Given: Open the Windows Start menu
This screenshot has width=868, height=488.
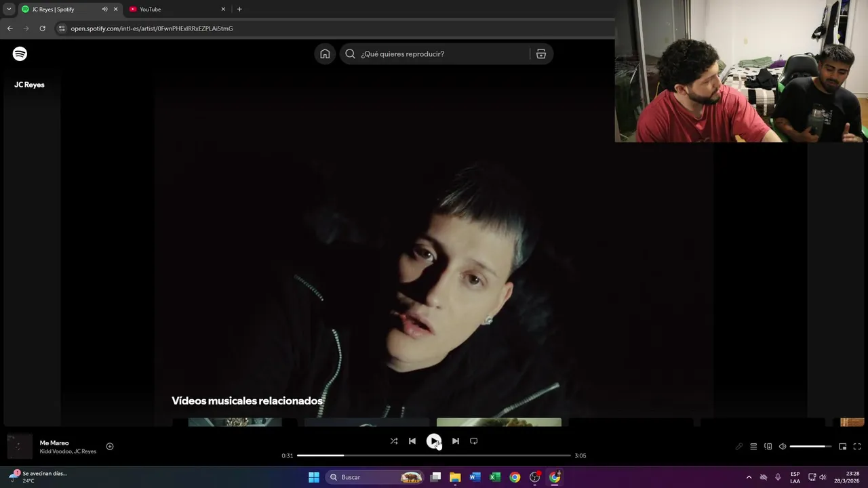Looking at the screenshot, I should (314, 477).
